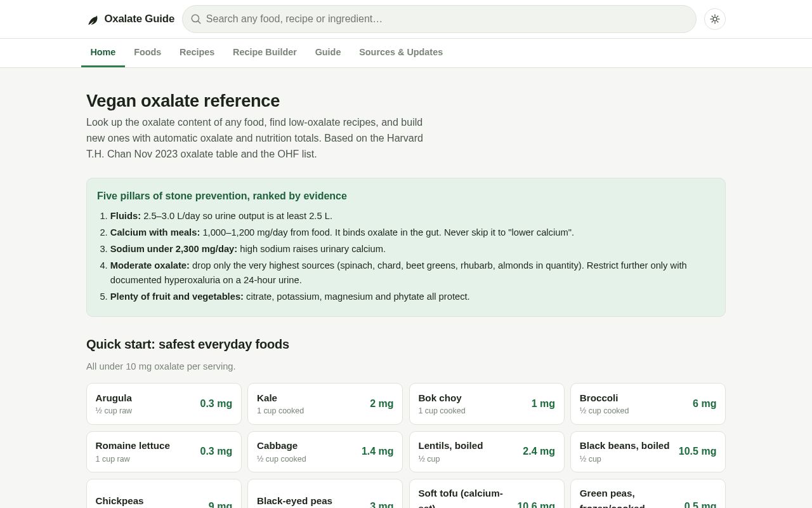Image resolution: width=812 pixels, height=508 pixels.
Task: Click the '2.4 mg' lentils value
Action: point(539,451)
